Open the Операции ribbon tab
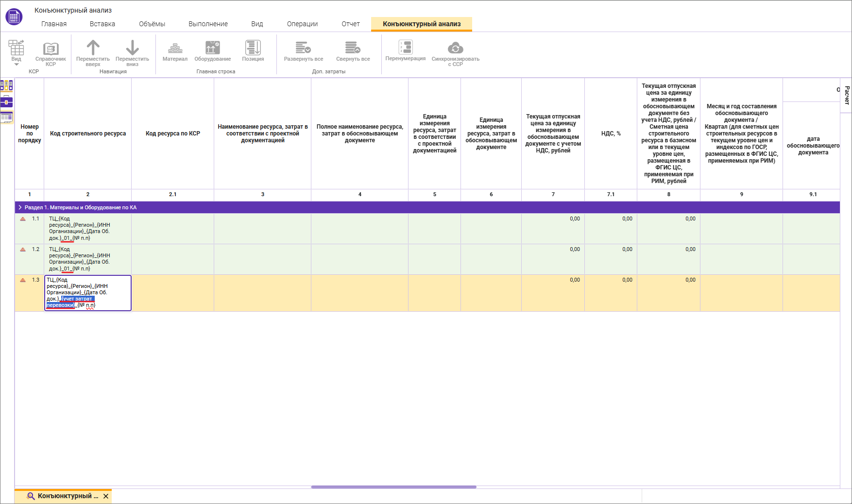 pos(302,24)
